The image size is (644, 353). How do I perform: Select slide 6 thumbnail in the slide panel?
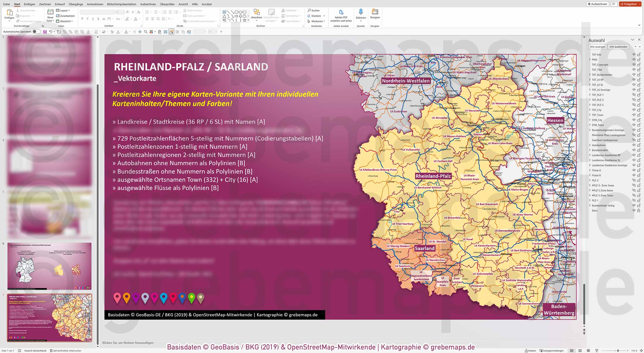coord(49,266)
